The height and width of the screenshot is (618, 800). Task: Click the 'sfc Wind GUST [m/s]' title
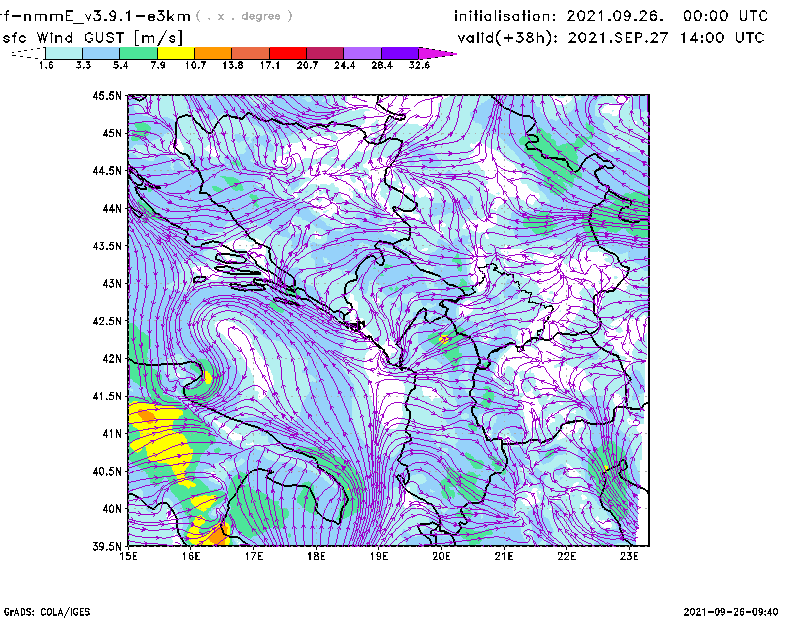click(92, 38)
